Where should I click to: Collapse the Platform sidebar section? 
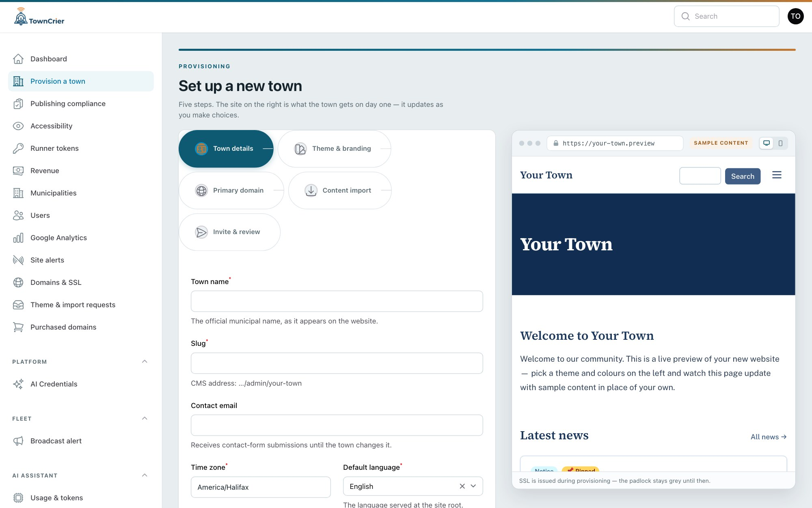(x=145, y=362)
